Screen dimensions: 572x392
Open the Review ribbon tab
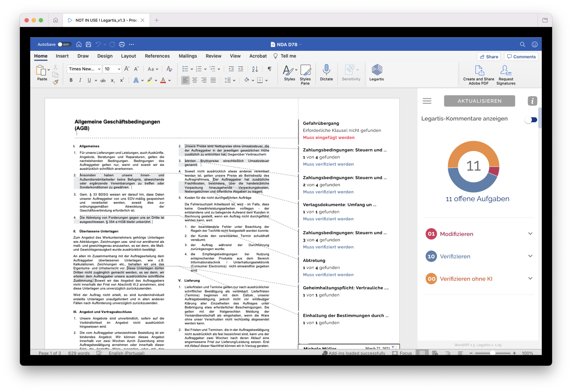(x=213, y=56)
